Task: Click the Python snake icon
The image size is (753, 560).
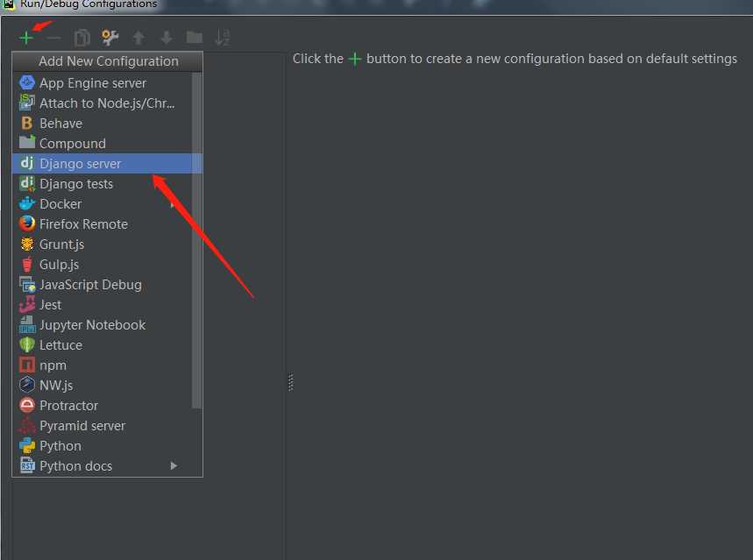Action: [x=27, y=446]
